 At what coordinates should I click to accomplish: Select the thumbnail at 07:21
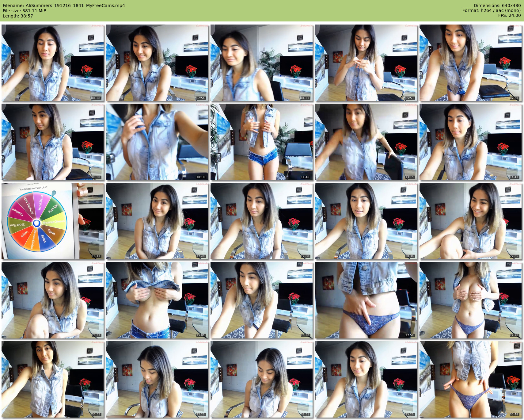471,63
